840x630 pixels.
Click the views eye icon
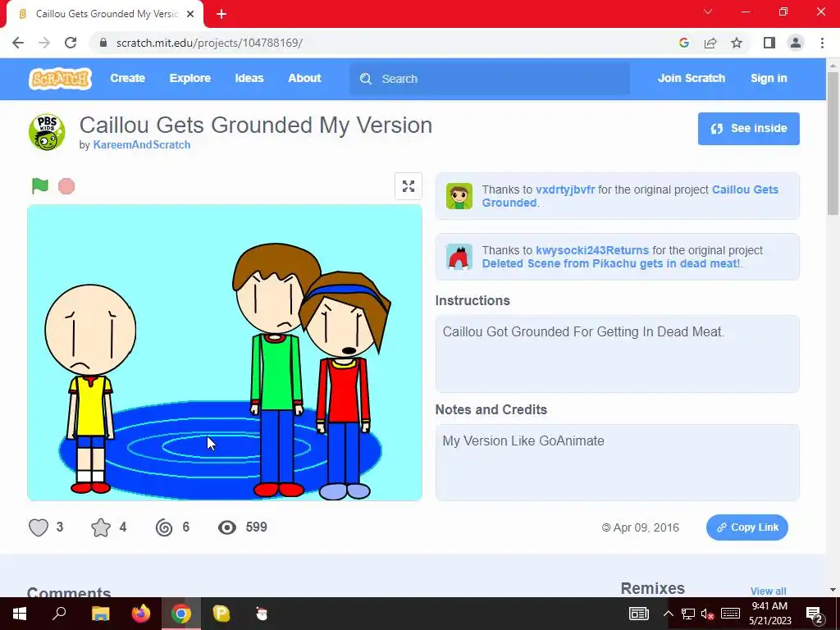pyautogui.click(x=227, y=527)
